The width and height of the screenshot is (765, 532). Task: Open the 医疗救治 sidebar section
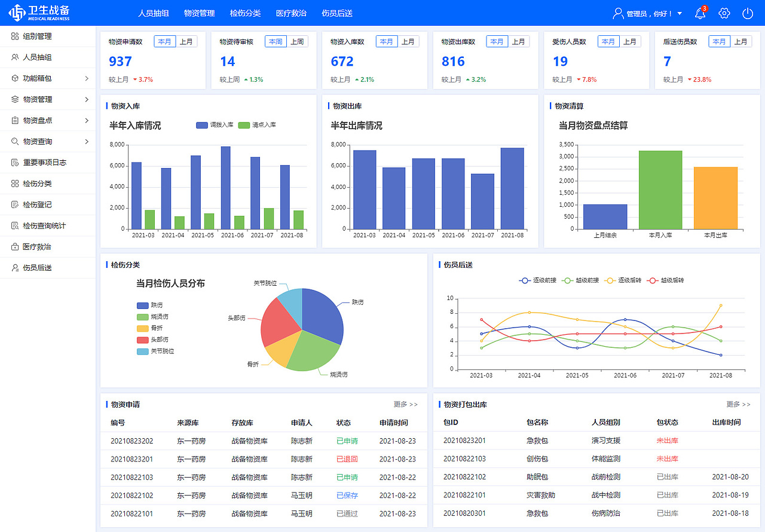(37, 246)
